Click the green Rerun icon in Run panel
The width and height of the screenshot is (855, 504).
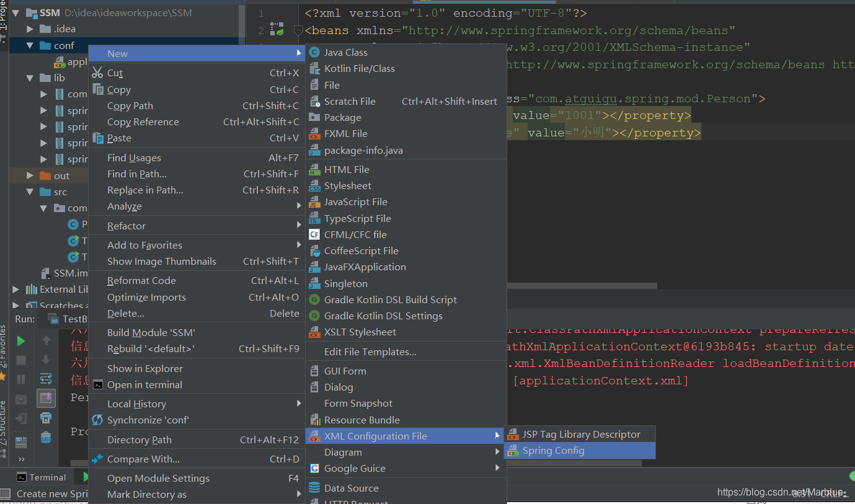tap(21, 340)
